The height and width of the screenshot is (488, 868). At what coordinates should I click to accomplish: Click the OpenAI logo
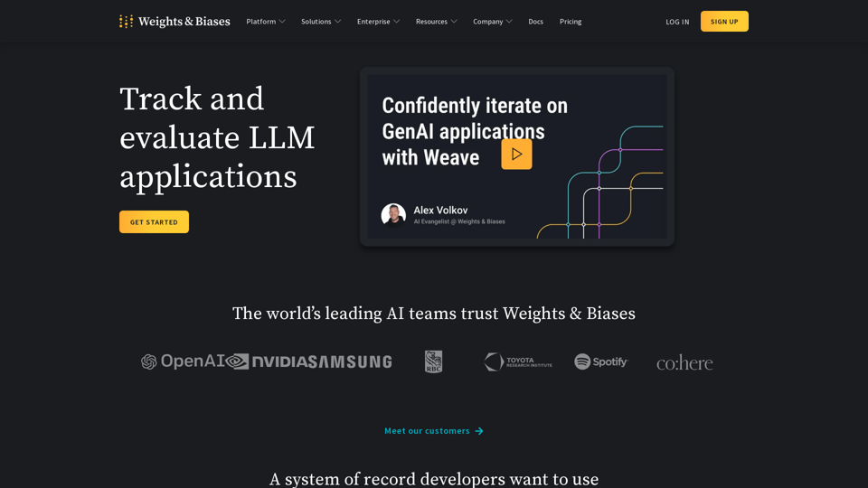tap(183, 361)
